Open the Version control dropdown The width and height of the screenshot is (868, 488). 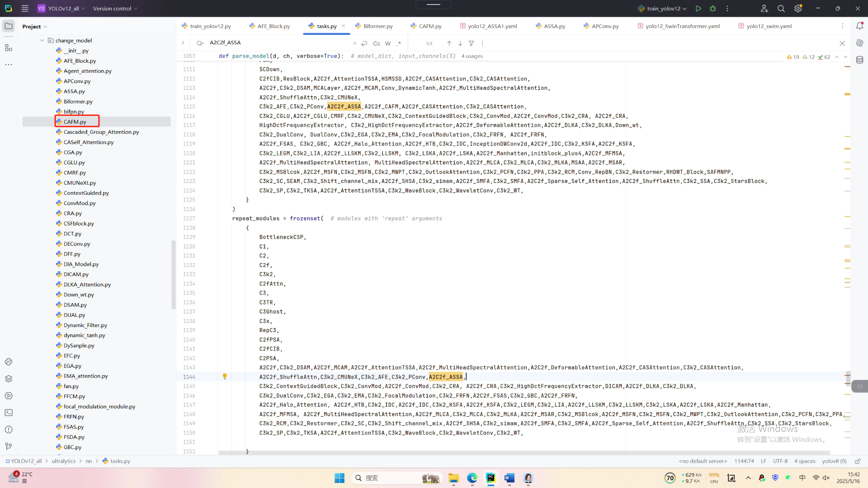coord(115,9)
